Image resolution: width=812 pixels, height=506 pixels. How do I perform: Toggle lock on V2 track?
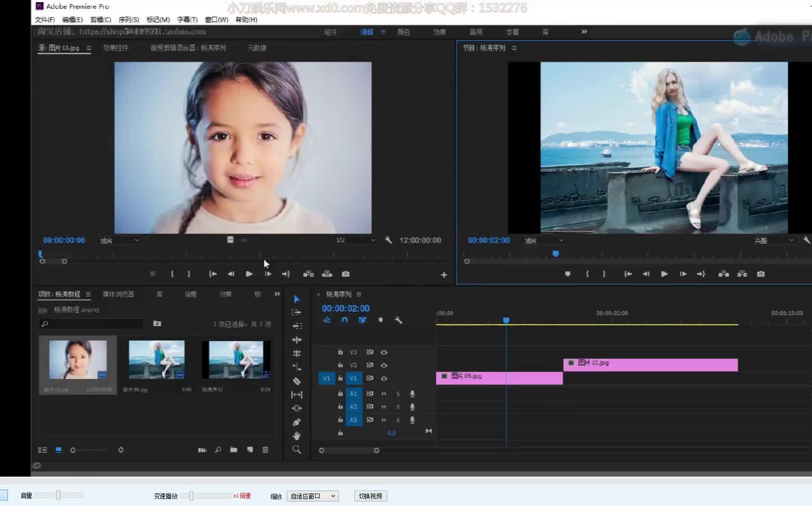click(x=340, y=365)
